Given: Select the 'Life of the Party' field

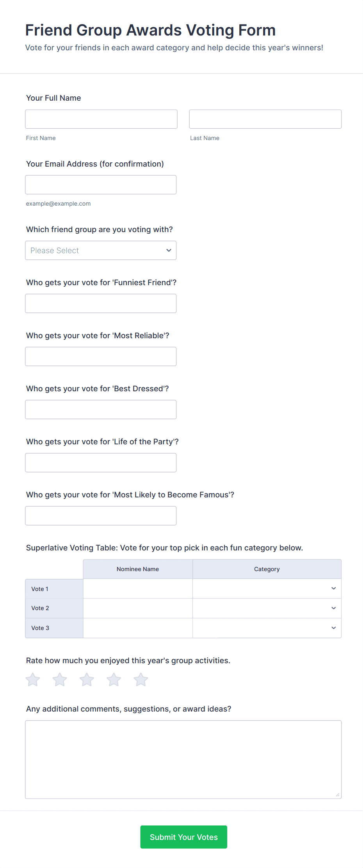Looking at the screenshot, I should click(101, 463).
